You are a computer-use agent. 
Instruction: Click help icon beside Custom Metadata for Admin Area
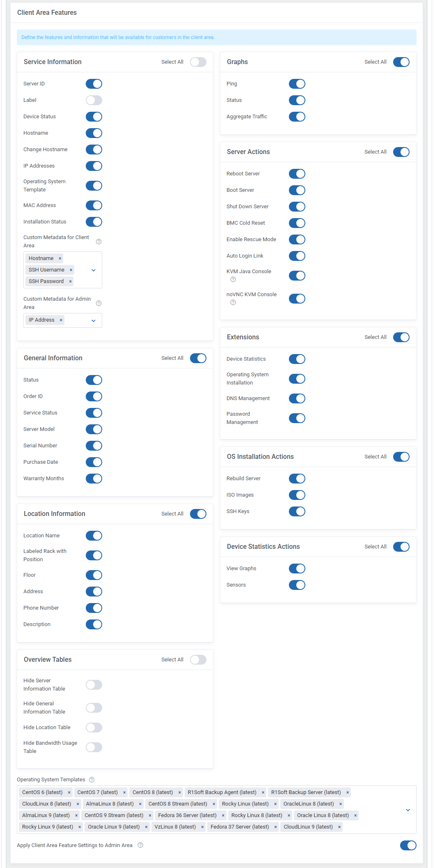[98, 303]
